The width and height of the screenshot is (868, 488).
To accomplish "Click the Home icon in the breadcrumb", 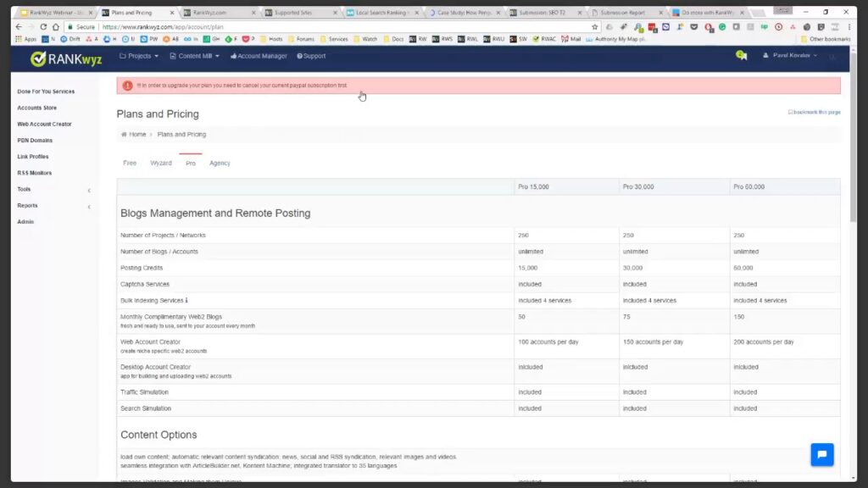I will (x=124, y=135).
